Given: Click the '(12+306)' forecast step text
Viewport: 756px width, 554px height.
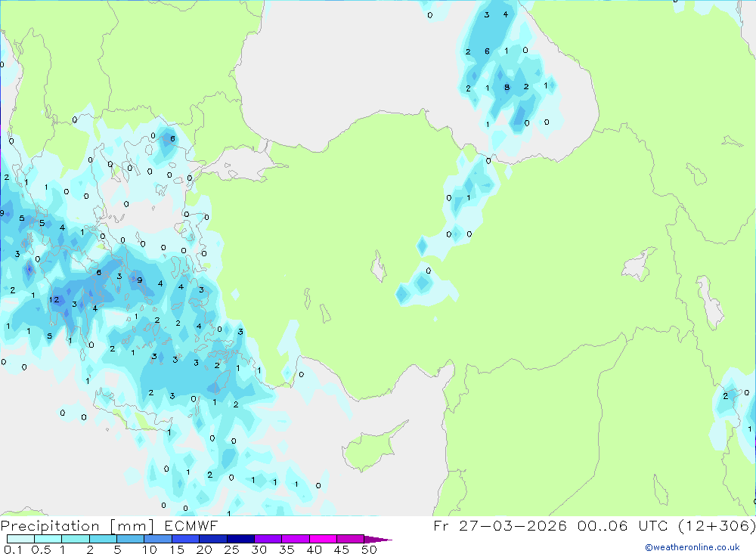Looking at the screenshot, I should pos(717,525).
